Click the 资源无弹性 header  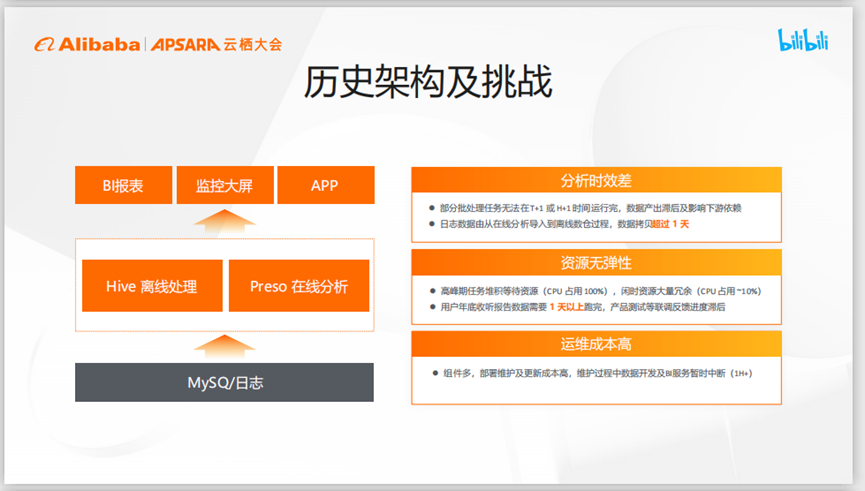596,263
